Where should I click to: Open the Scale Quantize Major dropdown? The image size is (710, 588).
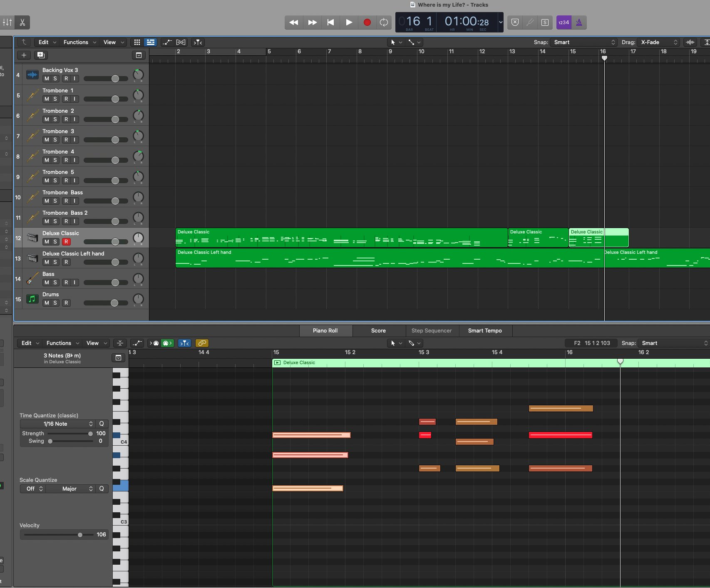pyautogui.click(x=70, y=489)
